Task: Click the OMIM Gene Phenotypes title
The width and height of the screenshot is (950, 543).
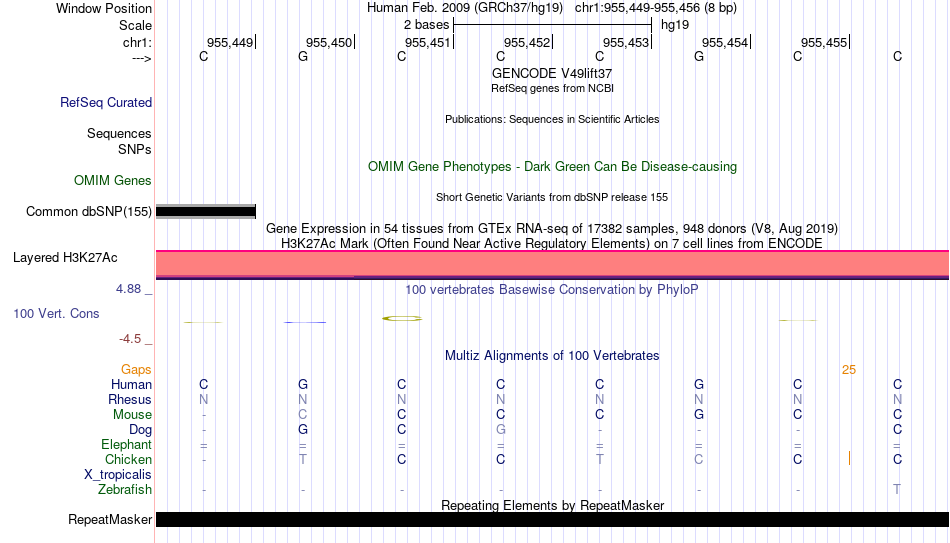Action: [x=552, y=167]
